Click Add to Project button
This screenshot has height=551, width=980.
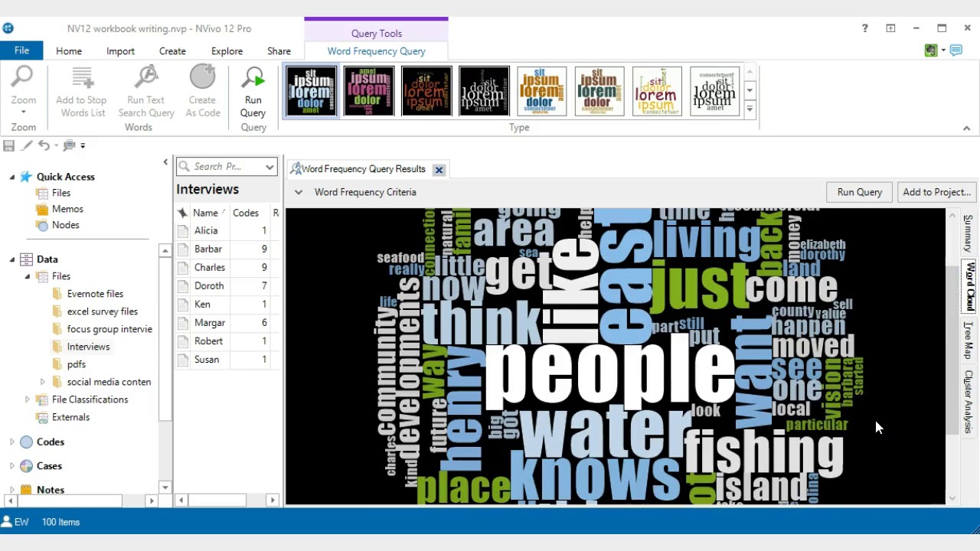click(936, 192)
